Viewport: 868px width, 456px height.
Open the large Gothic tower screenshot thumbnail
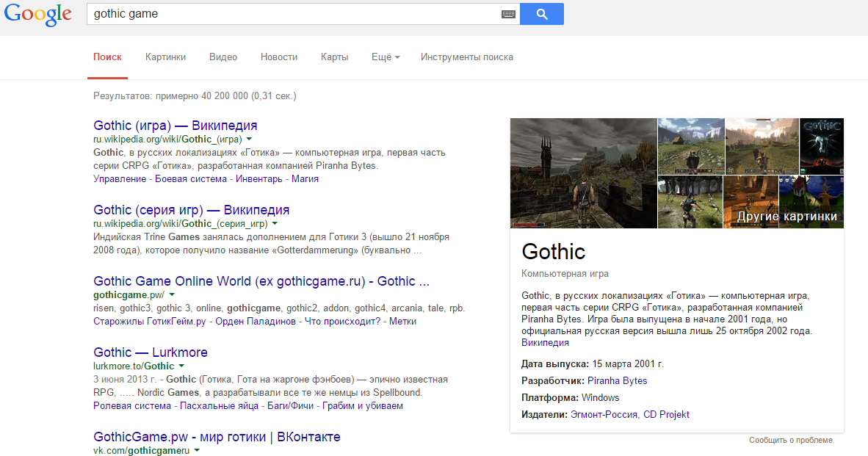pos(584,173)
